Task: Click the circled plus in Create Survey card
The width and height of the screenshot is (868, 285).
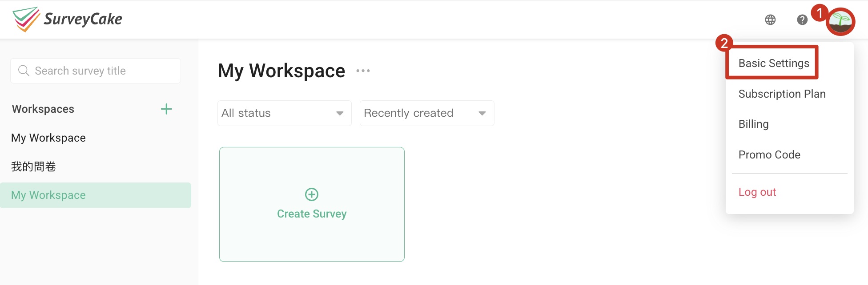Action: tap(311, 194)
